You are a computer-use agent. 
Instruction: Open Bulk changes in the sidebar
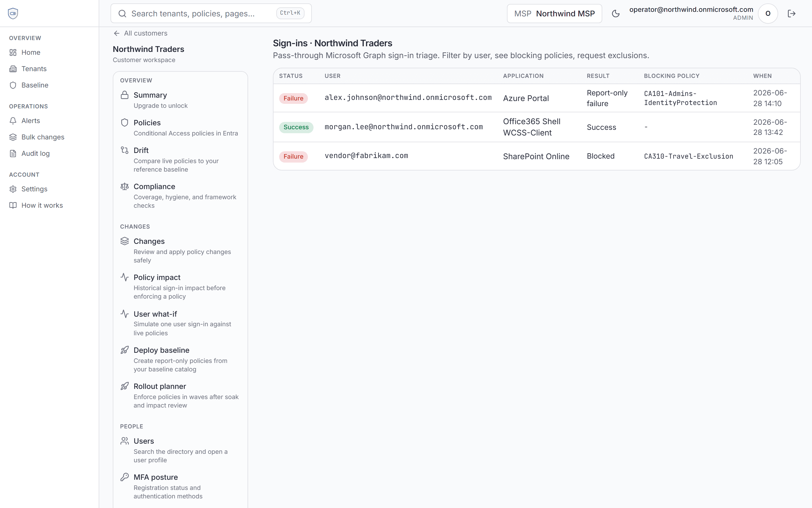(49, 137)
